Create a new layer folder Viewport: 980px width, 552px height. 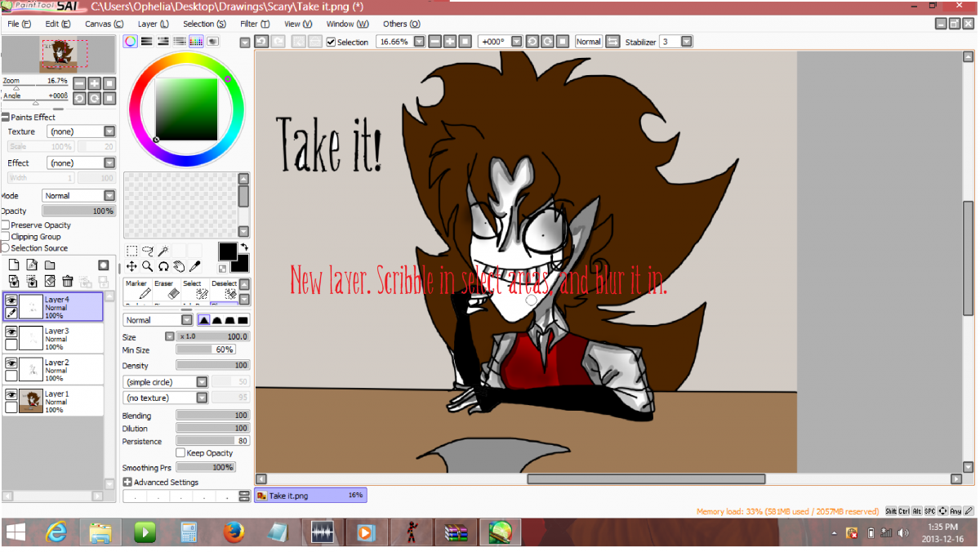pyautogui.click(x=50, y=265)
